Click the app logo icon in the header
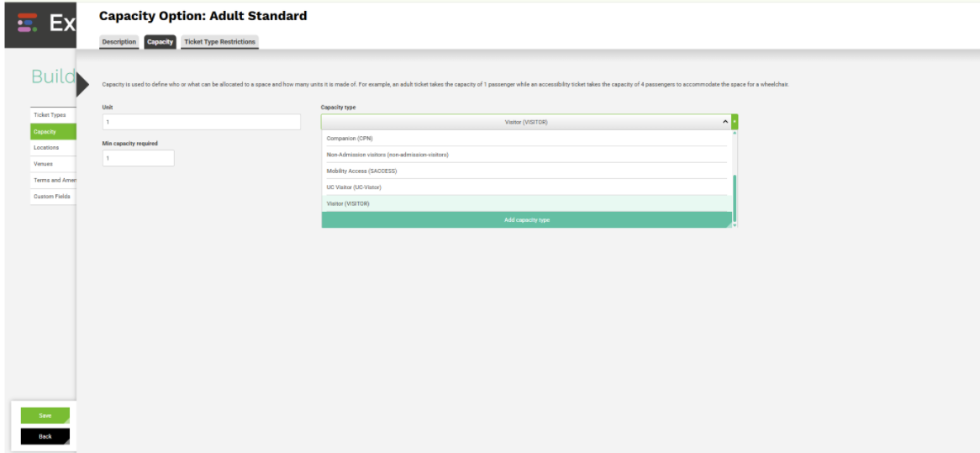This screenshot has width=980, height=453. 28,24
